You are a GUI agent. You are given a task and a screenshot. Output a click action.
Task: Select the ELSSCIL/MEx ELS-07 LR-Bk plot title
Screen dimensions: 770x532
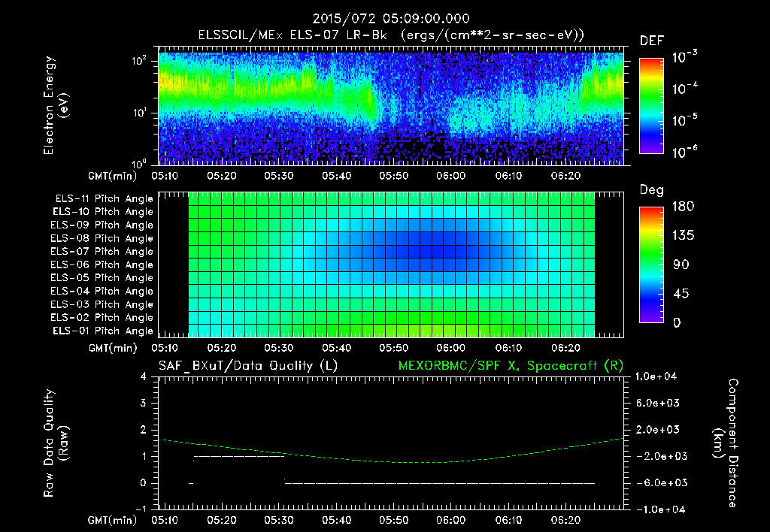pos(391,35)
